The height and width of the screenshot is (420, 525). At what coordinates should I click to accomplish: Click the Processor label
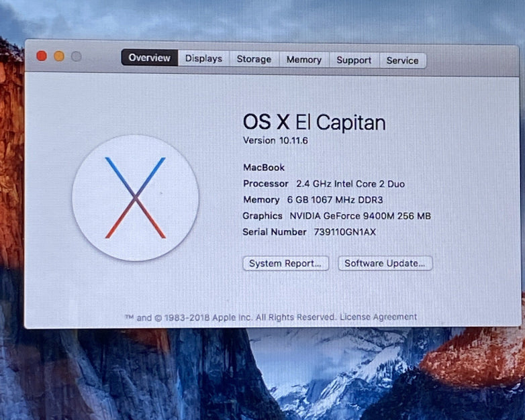265,184
